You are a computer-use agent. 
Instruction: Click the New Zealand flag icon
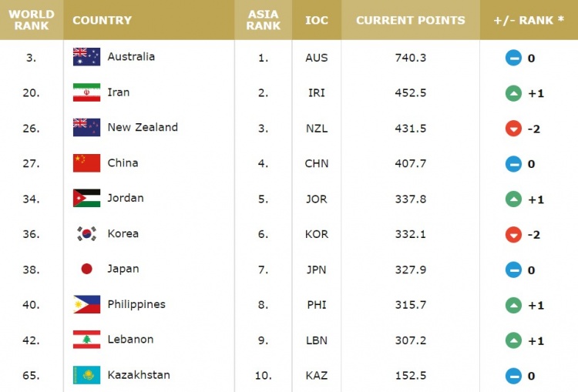click(x=86, y=128)
